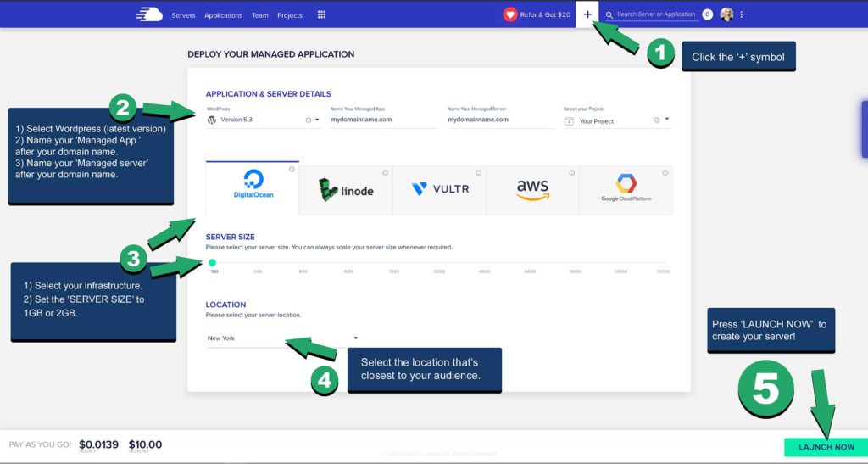Click the $0.0139 hourly price

tap(98, 444)
